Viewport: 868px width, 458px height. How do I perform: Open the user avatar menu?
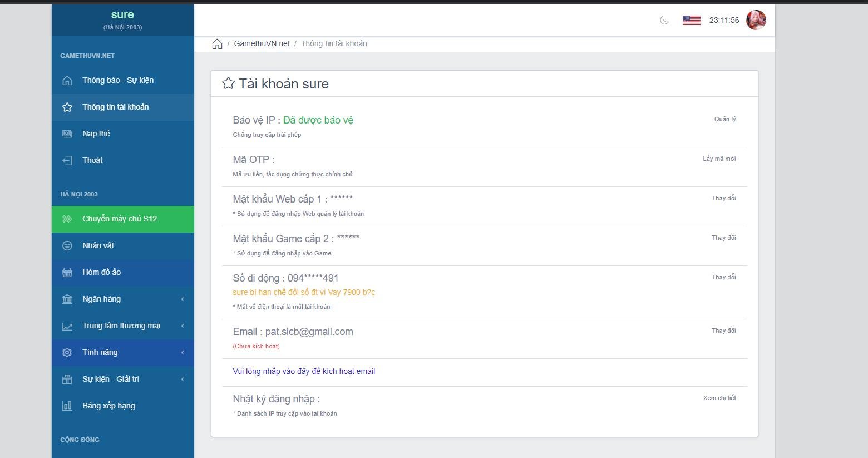point(756,20)
